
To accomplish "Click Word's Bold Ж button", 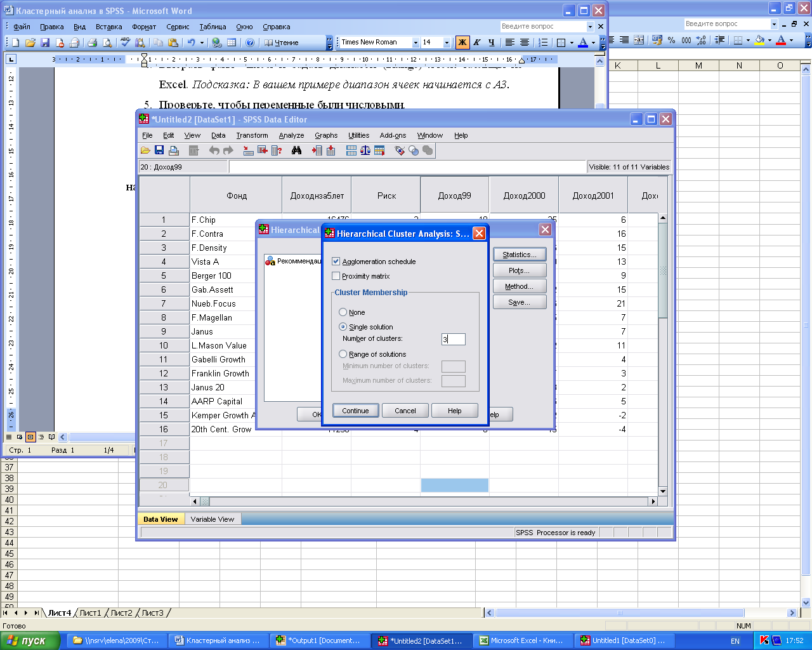I will 462,43.
